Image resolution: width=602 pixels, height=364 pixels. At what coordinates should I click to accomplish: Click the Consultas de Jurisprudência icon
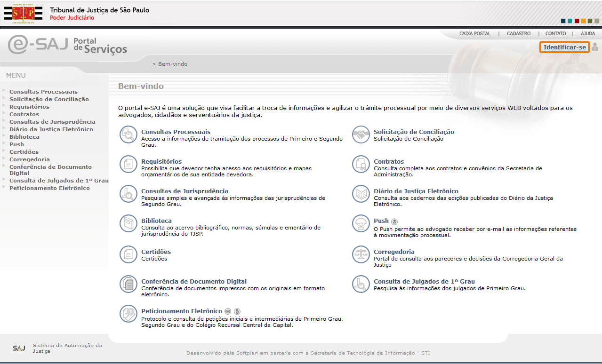128,194
